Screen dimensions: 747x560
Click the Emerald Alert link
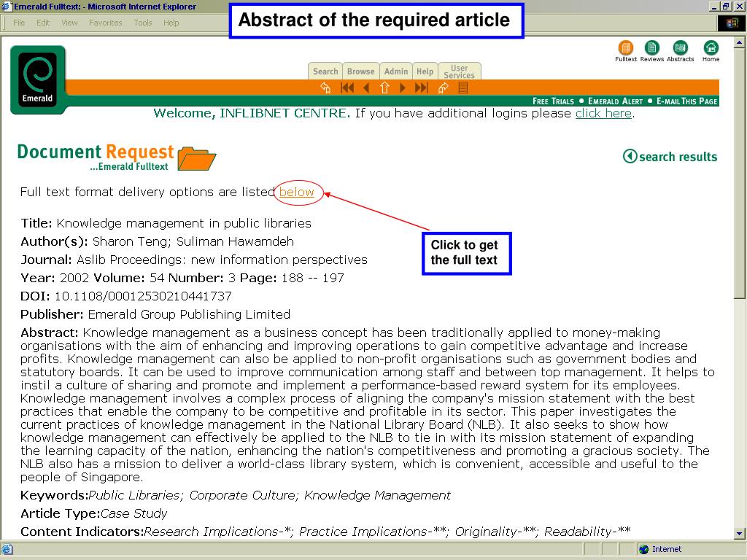616,101
